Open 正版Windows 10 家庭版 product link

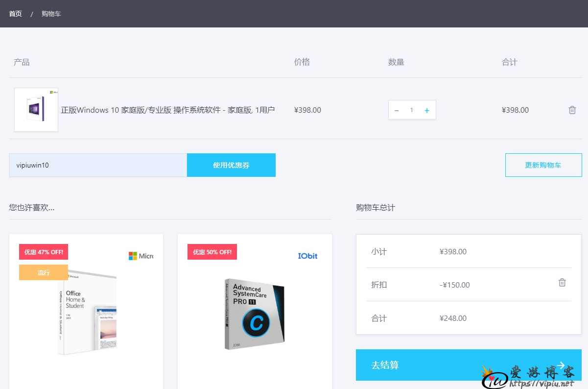point(167,110)
